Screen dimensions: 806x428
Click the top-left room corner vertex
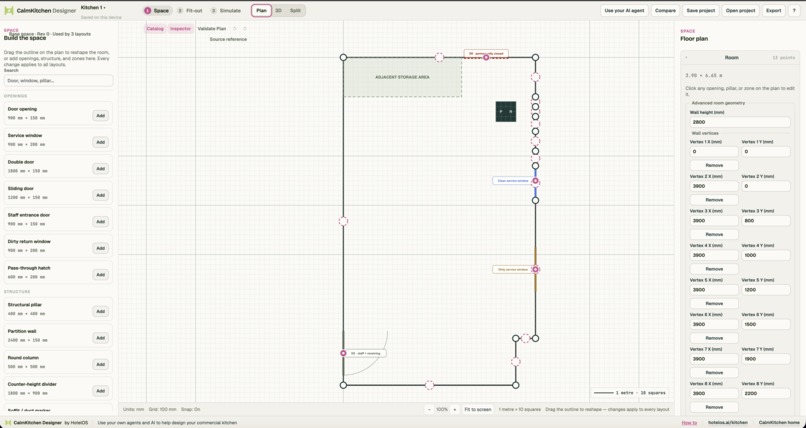(343, 58)
